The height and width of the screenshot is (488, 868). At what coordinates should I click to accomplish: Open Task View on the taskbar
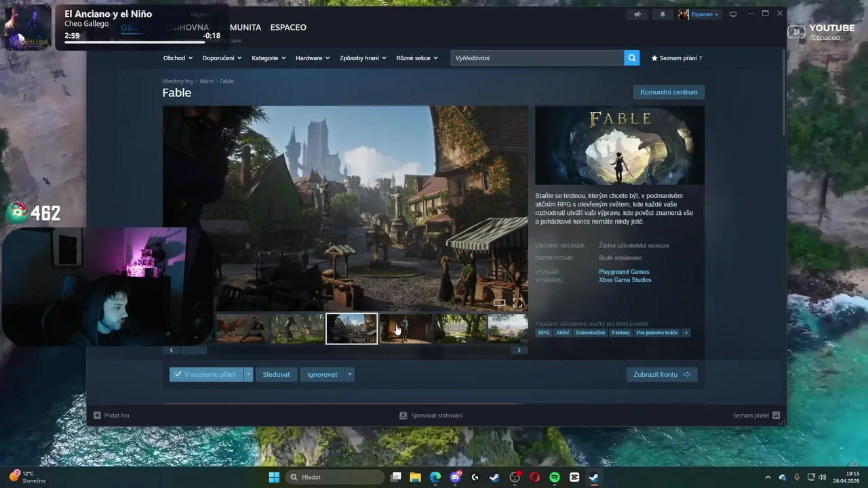[396, 477]
